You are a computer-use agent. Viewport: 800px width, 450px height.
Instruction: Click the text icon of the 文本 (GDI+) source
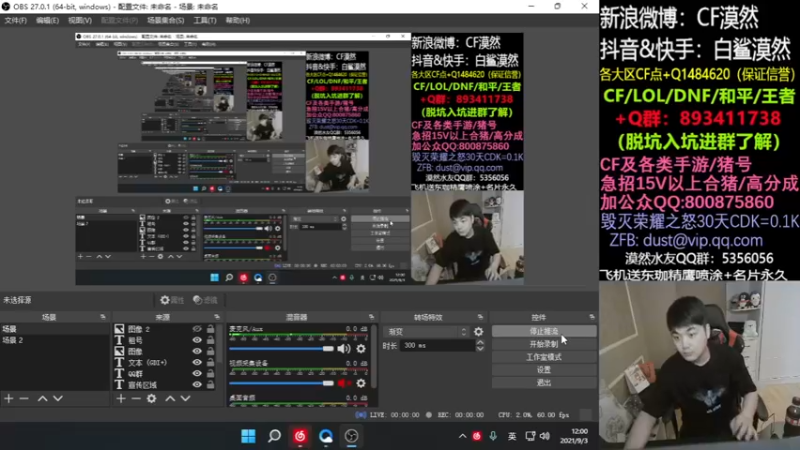pos(119,363)
